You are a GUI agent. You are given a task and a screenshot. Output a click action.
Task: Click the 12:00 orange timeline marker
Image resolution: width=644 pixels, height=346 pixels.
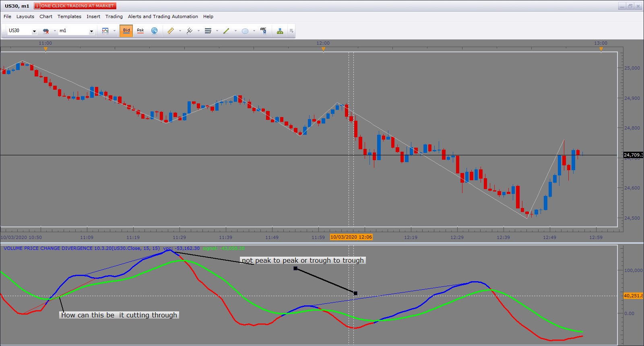(x=323, y=49)
